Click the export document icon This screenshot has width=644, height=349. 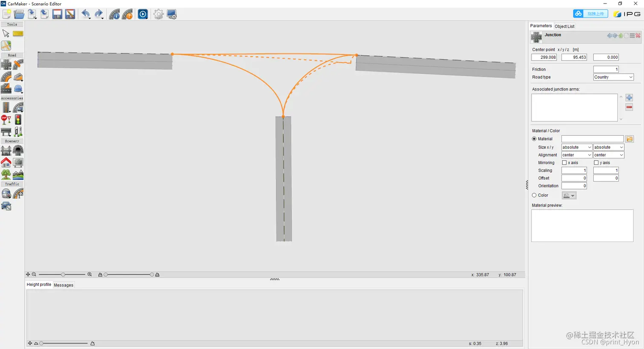44,14
